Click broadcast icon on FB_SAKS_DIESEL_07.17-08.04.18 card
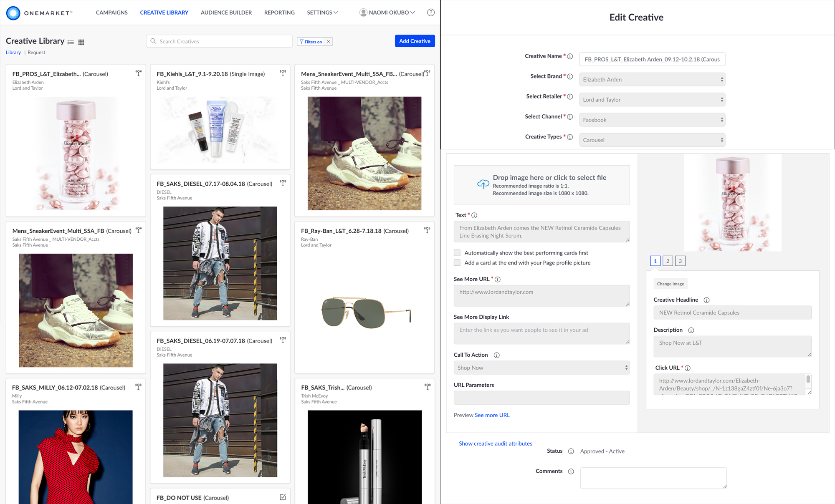835x504 pixels. click(x=283, y=183)
